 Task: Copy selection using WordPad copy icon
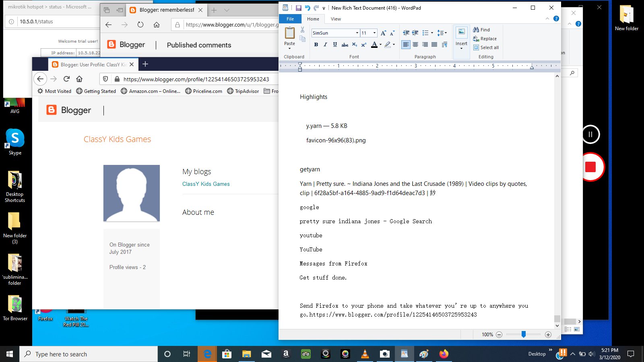pyautogui.click(x=302, y=39)
